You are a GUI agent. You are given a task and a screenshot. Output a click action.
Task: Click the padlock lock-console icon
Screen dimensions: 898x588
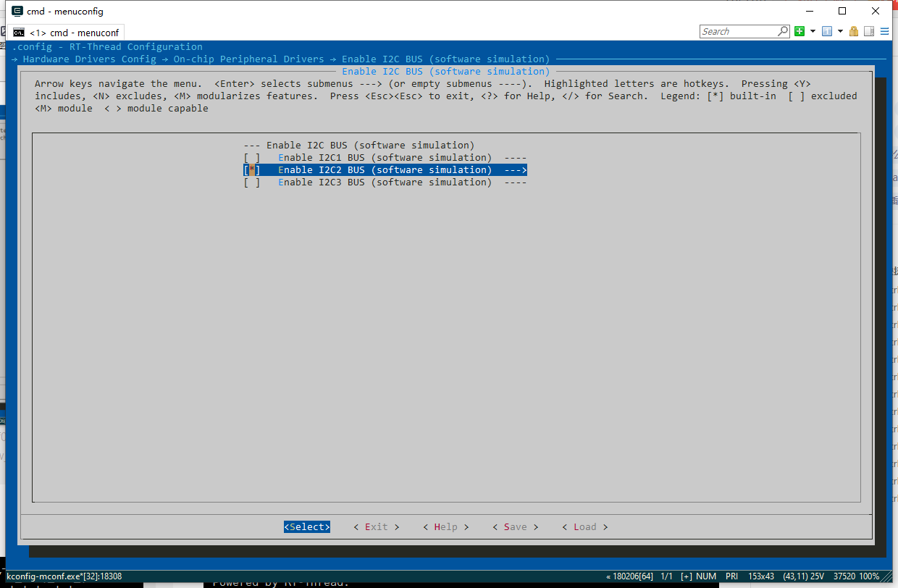point(854,31)
